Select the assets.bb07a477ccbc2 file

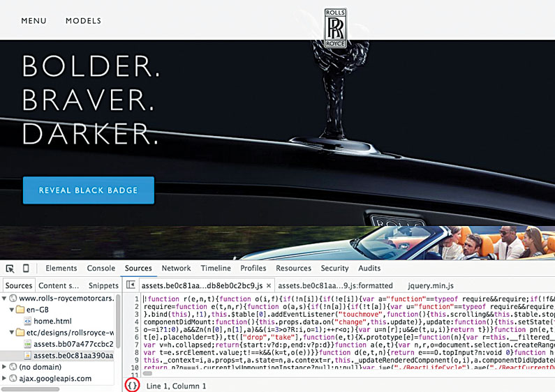pos(73,344)
